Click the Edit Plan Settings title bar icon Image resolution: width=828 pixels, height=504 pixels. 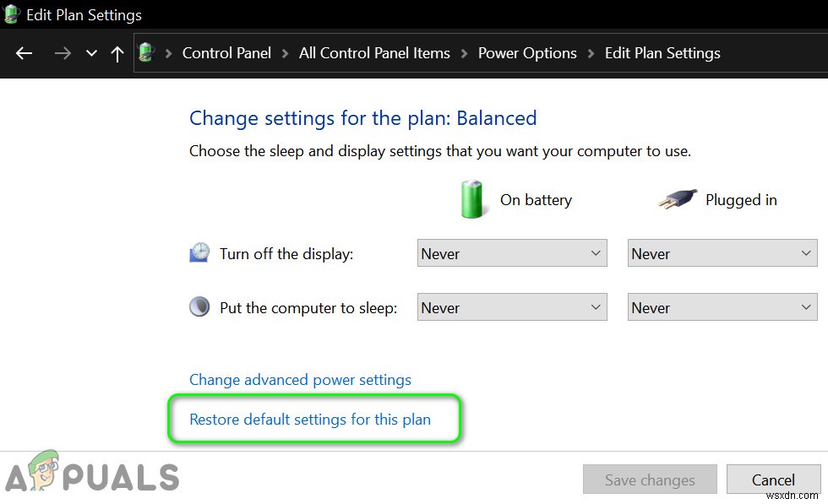click(12, 14)
